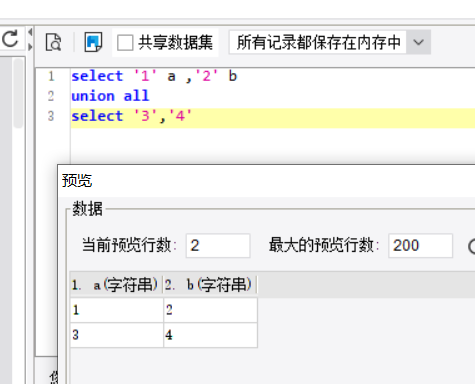Select the cell with value 1
Viewport: 475px width, 384px height.
[x=117, y=310]
